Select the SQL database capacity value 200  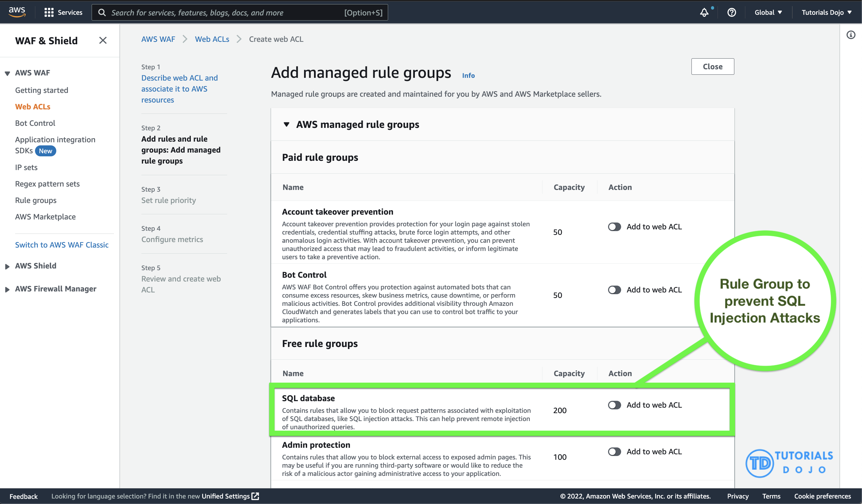click(560, 410)
